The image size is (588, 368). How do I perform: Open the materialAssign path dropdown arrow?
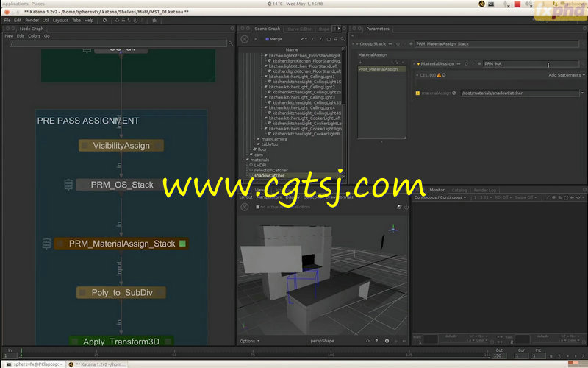point(582,93)
